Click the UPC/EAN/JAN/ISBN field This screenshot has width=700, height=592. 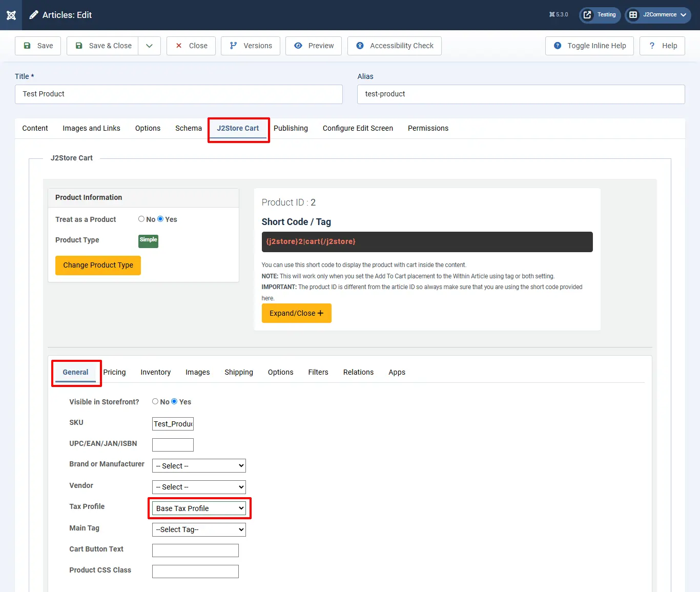173,445
